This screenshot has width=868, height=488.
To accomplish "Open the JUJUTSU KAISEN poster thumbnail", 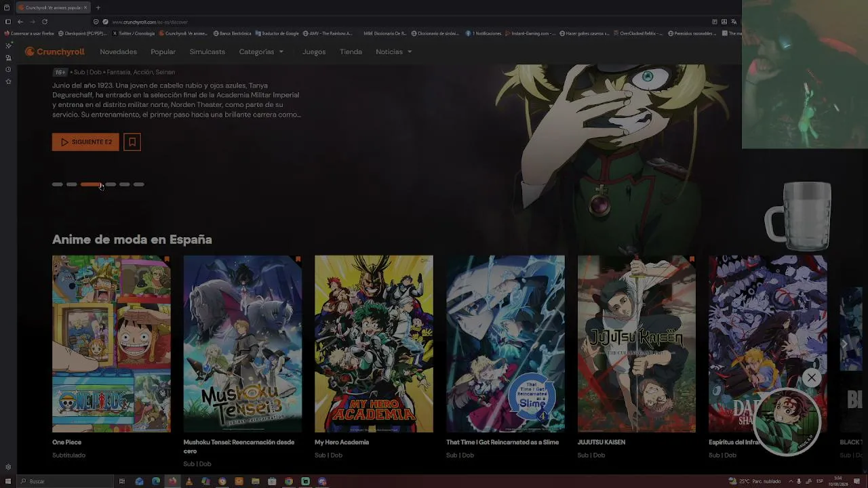I will point(637,344).
